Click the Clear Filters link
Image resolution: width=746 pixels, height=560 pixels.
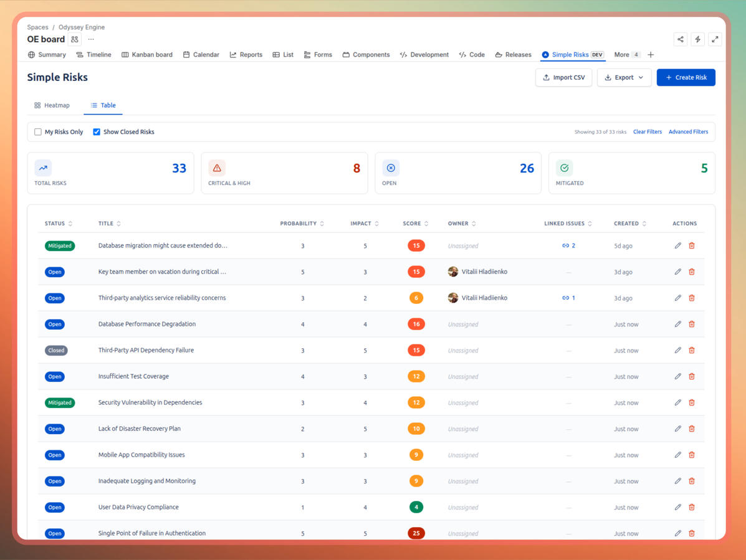tap(647, 131)
